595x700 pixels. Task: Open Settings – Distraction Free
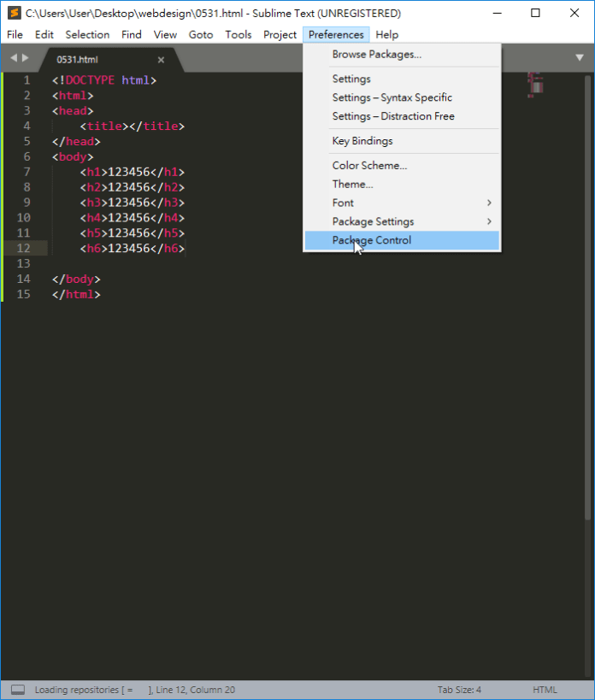(392, 116)
